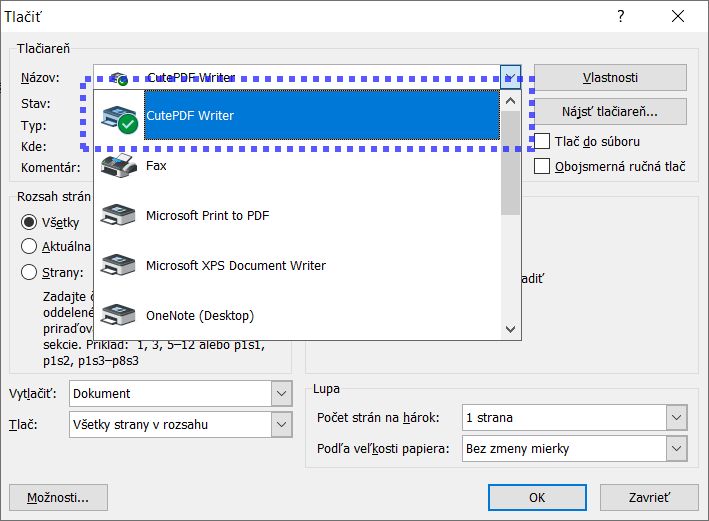Click the printer list scroll down arrow
Image resolution: width=709 pixels, height=521 pixels.
coord(510,329)
